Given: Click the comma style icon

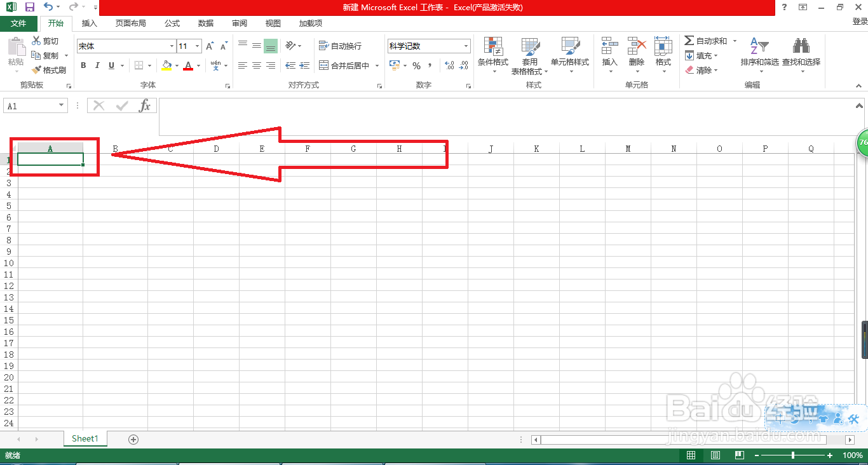Looking at the screenshot, I should tap(430, 65).
